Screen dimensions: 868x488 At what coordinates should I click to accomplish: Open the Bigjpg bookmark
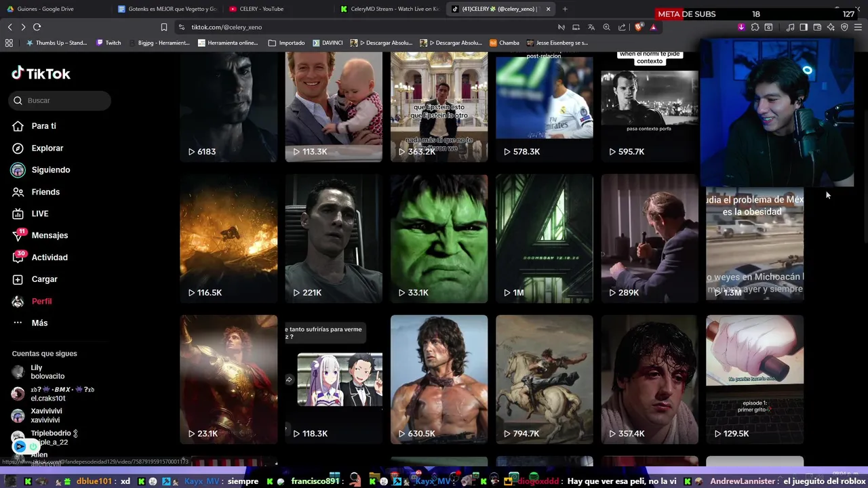(x=159, y=43)
